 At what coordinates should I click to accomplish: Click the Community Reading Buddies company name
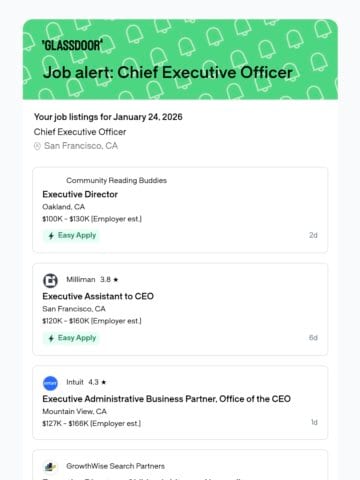[x=116, y=180]
